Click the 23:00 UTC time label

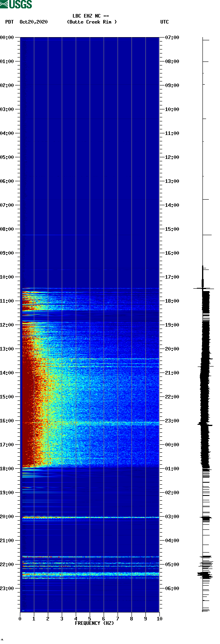click(x=172, y=421)
